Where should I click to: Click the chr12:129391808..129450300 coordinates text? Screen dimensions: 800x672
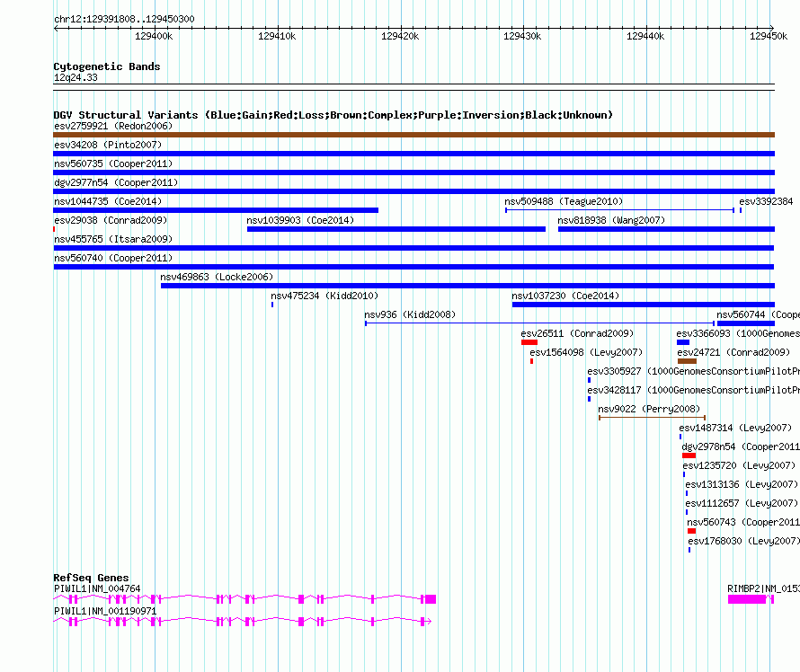[124, 19]
